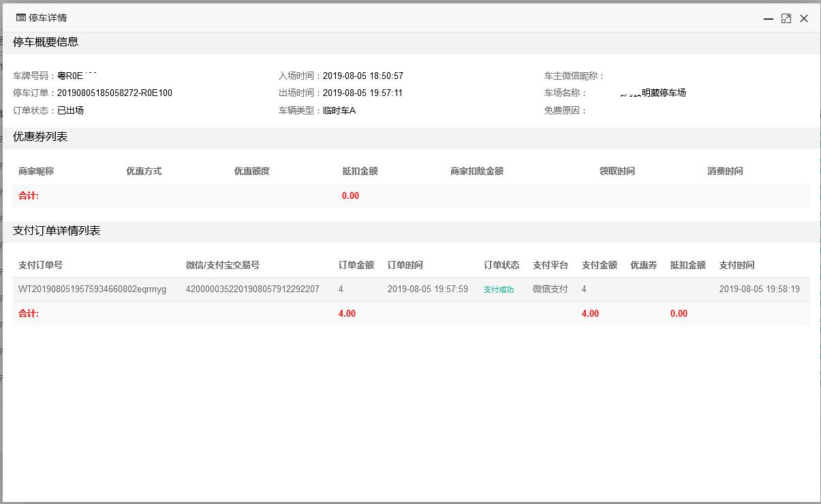Click the 领取时间 column header
Screen dimensions: 821x504
(617, 171)
